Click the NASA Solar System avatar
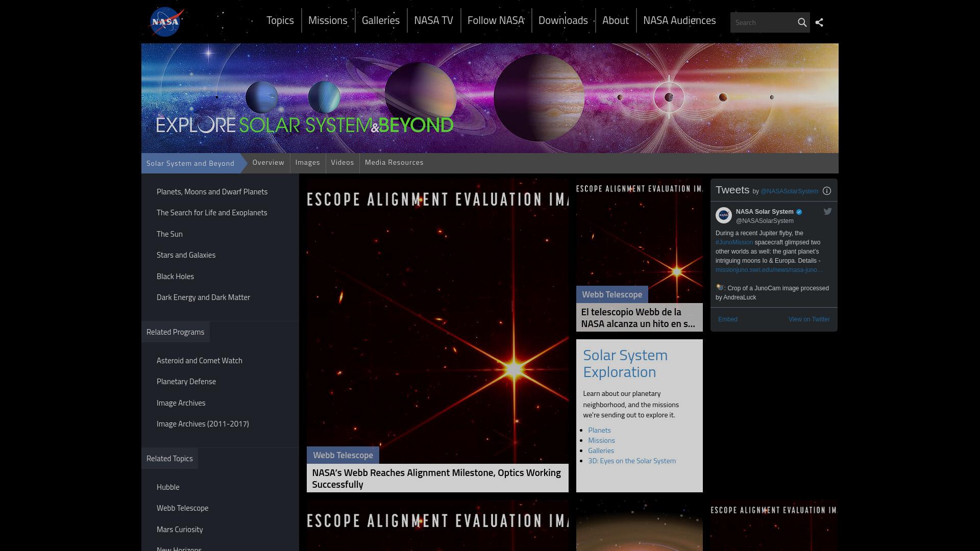 [x=724, y=215]
